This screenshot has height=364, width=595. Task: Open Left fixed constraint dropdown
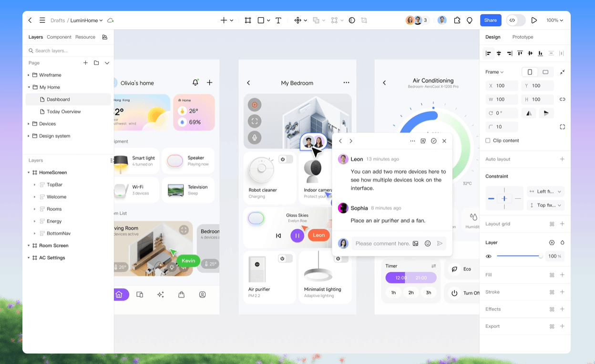point(545,192)
